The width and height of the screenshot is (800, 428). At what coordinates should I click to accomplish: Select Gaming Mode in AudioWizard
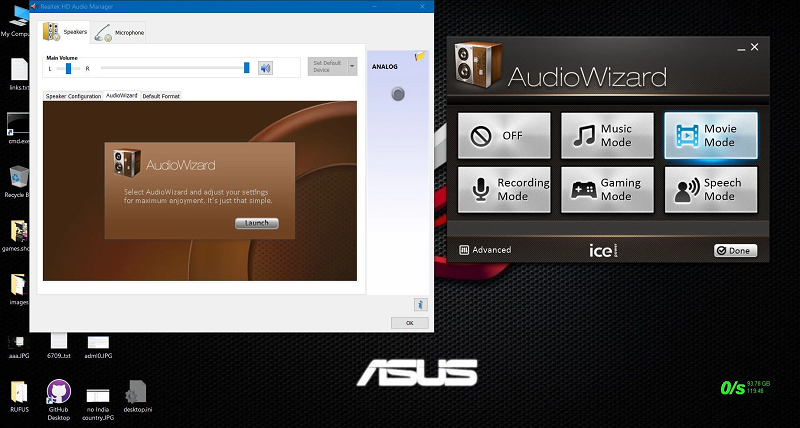click(607, 189)
